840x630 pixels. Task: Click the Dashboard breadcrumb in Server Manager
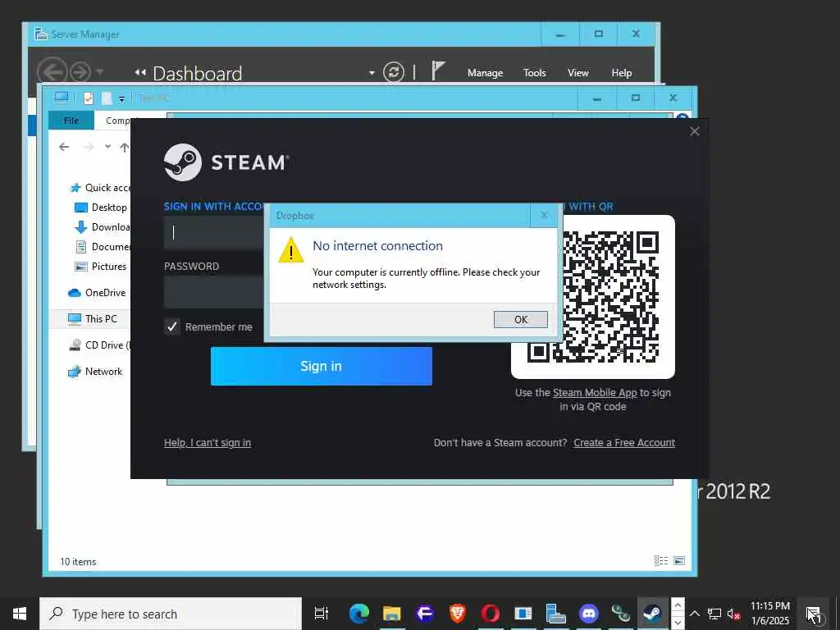click(197, 73)
